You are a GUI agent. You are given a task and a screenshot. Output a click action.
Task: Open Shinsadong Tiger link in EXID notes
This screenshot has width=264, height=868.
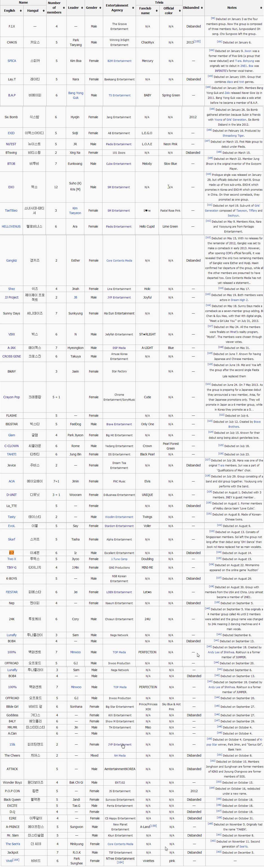pos(233,136)
